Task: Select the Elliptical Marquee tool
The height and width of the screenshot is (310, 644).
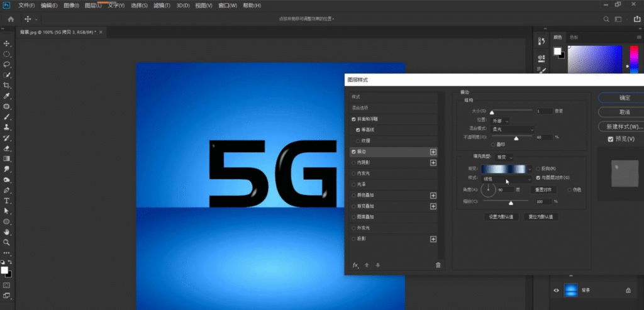Action: click(6, 54)
